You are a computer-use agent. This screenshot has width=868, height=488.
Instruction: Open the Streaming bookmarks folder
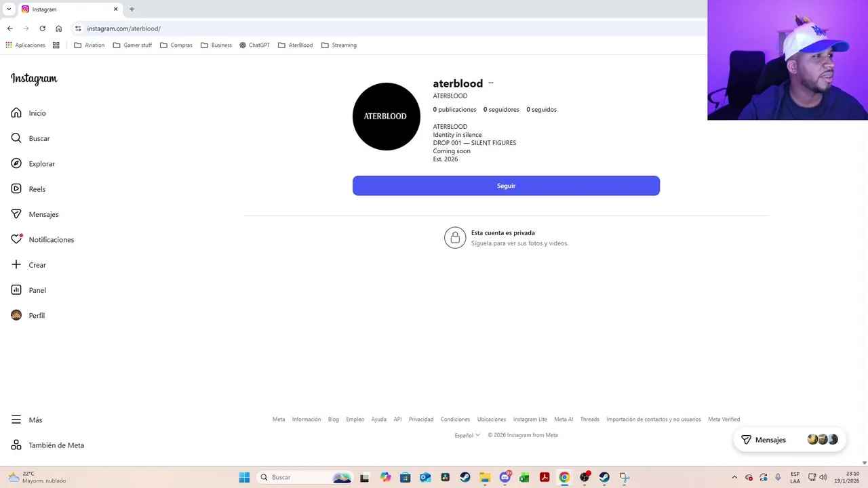[339, 45]
